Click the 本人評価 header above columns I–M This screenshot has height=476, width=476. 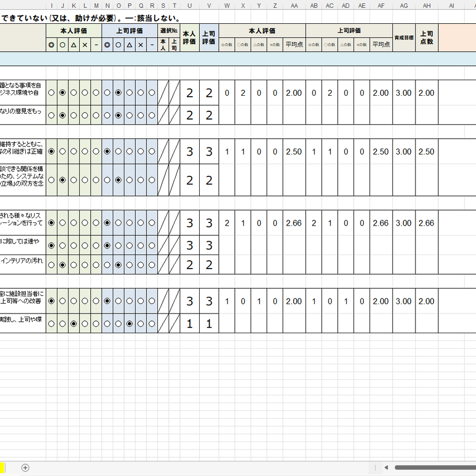tap(74, 31)
